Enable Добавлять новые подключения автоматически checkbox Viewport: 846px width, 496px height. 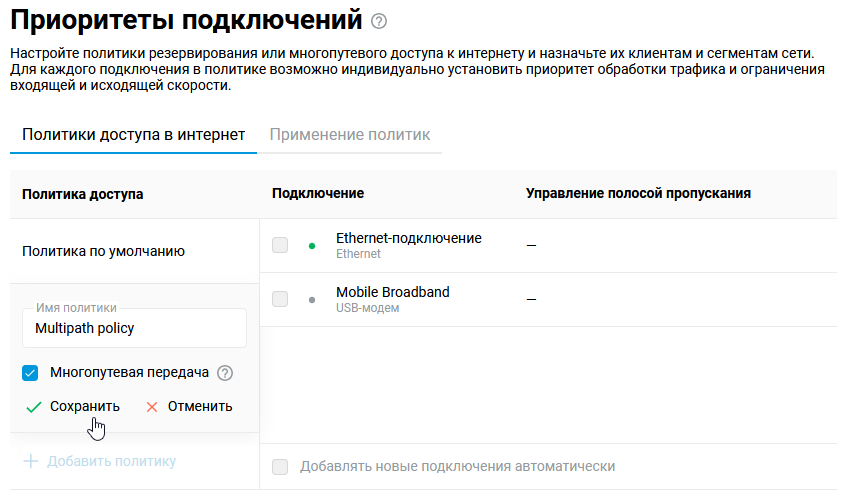pyautogui.click(x=280, y=466)
